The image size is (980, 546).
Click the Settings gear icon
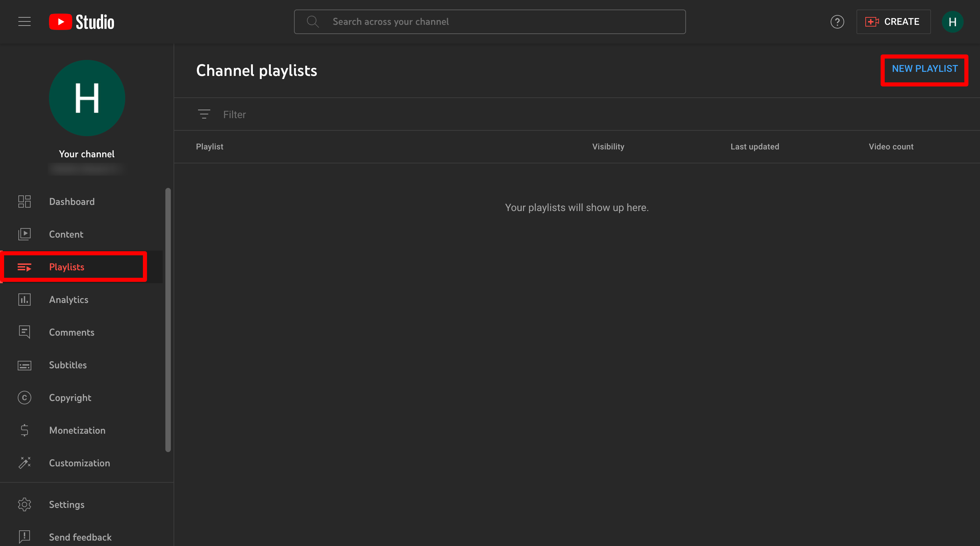point(24,504)
